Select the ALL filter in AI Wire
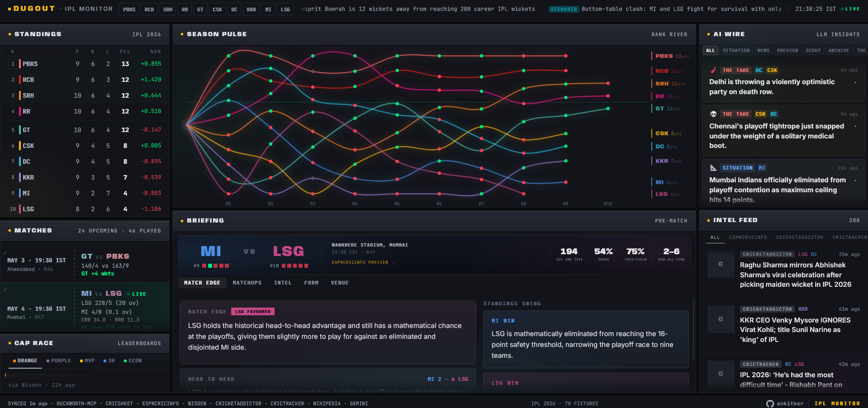Image resolution: width=868 pixels, height=408 pixels. coord(711,51)
